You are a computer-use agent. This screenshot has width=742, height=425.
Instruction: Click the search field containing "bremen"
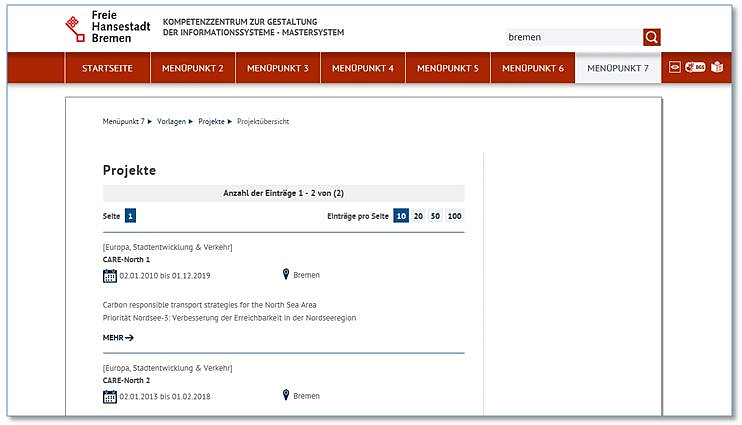click(572, 37)
